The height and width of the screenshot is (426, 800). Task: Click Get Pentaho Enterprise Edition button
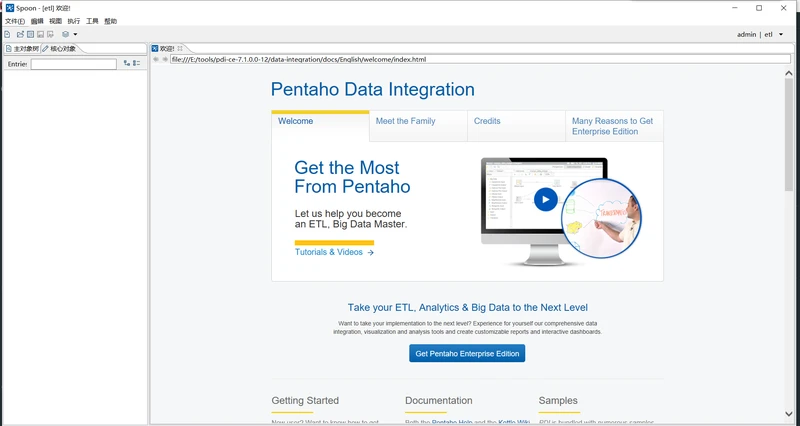tap(467, 354)
